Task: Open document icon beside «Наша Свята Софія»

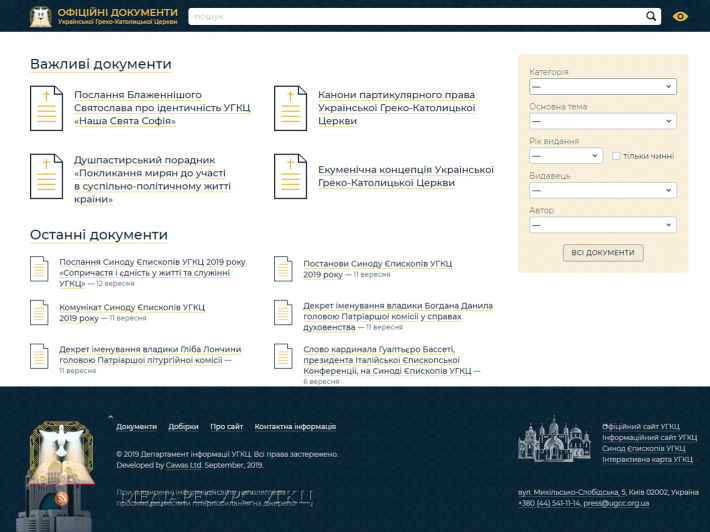Action: (x=46, y=108)
